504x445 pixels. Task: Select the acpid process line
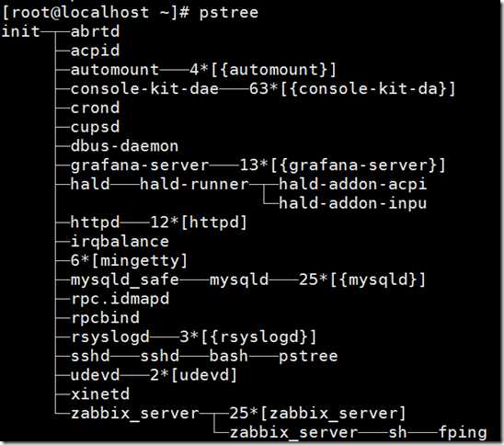[95, 51]
